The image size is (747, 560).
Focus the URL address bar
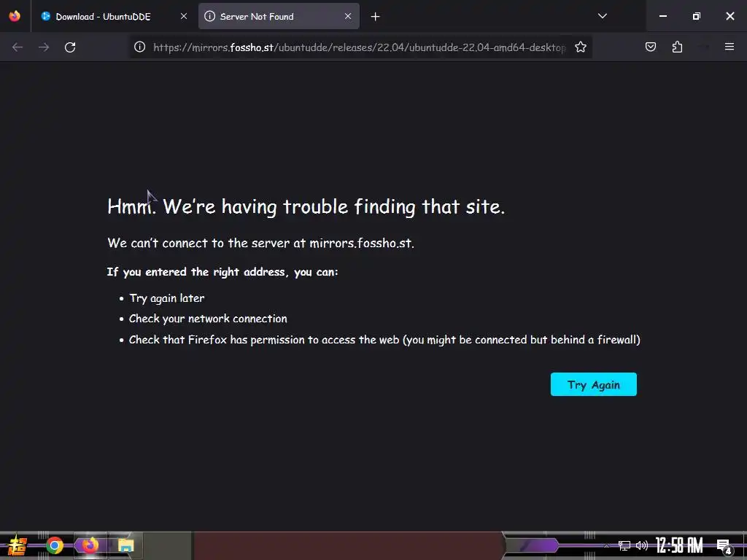click(359, 47)
